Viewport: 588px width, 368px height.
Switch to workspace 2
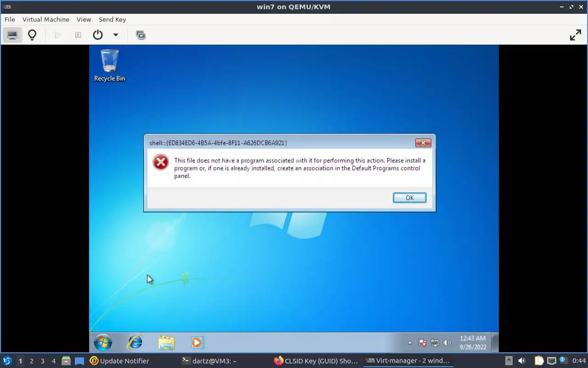[32, 361]
